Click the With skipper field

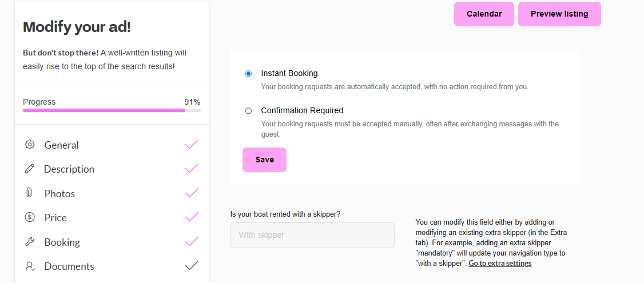[312, 235]
